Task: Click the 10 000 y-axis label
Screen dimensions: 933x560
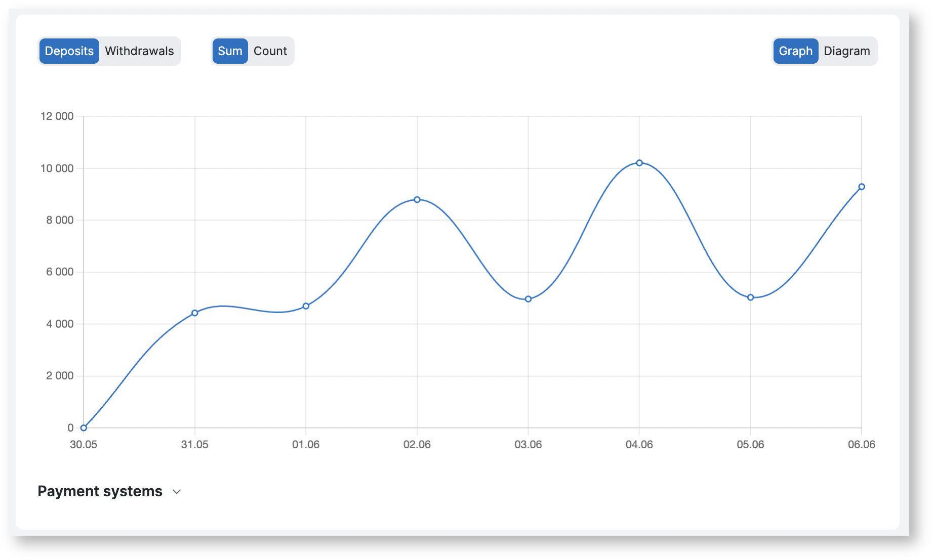Action: click(x=57, y=168)
